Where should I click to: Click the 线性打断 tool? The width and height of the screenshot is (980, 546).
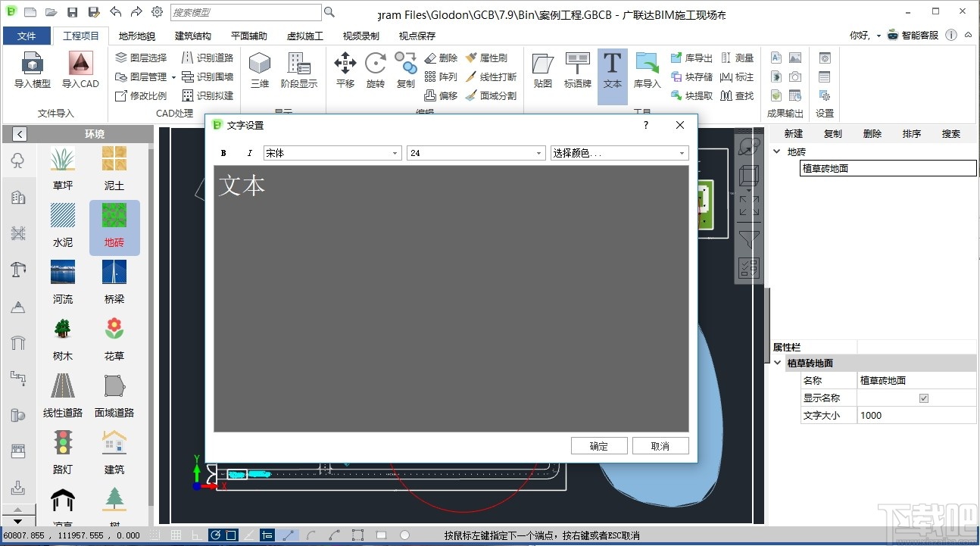pyautogui.click(x=491, y=76)
